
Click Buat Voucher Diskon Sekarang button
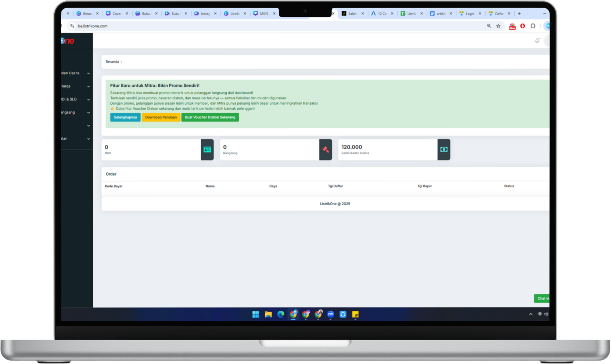[210, 117]
